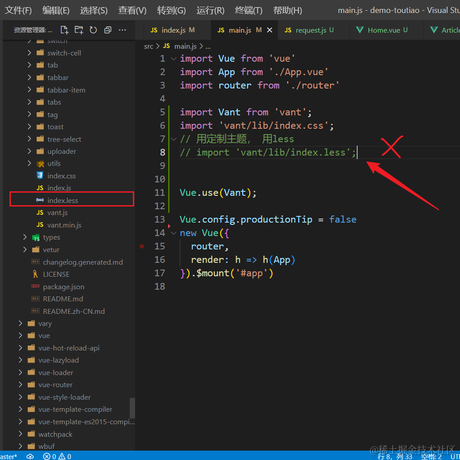The image size is (460, 460).
Task: Refresh the explorer tree
Action: point(93,30)
